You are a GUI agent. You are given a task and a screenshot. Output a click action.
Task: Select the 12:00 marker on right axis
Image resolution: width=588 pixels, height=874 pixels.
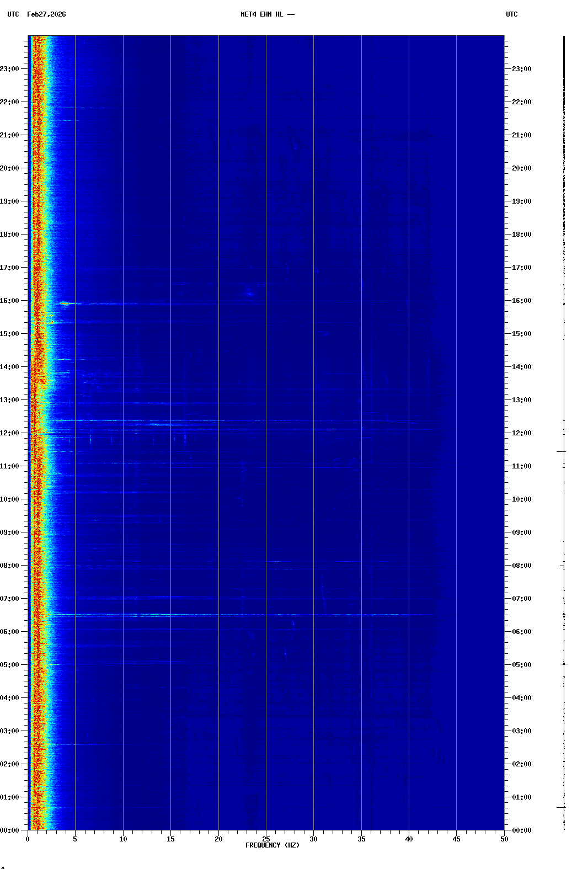click(x=521, y=433)
